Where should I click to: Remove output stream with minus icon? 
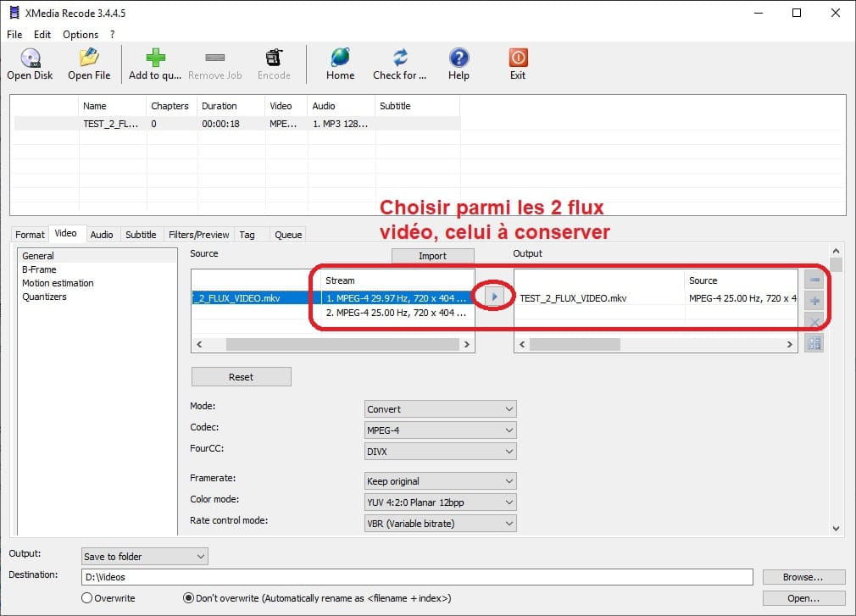click(814, 280)
